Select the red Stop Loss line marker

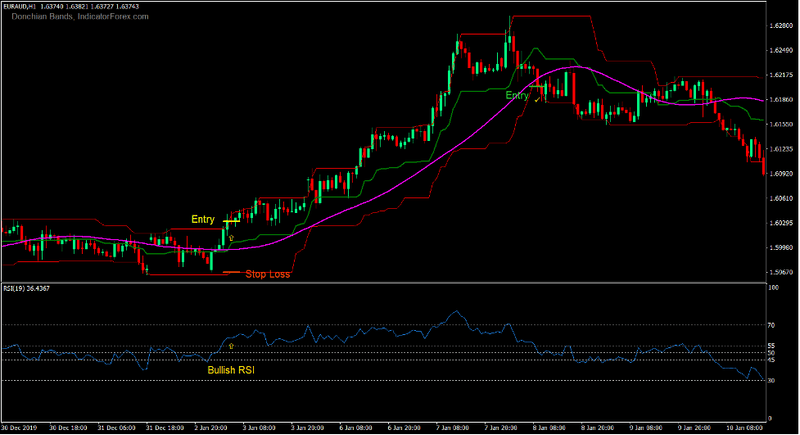tap(232, 273)
